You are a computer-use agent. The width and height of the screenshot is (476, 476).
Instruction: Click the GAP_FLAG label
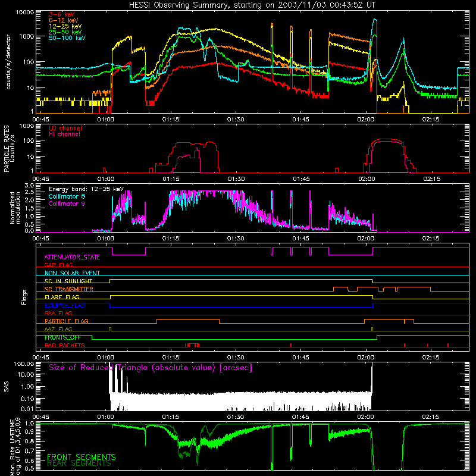tap(58, 265)
